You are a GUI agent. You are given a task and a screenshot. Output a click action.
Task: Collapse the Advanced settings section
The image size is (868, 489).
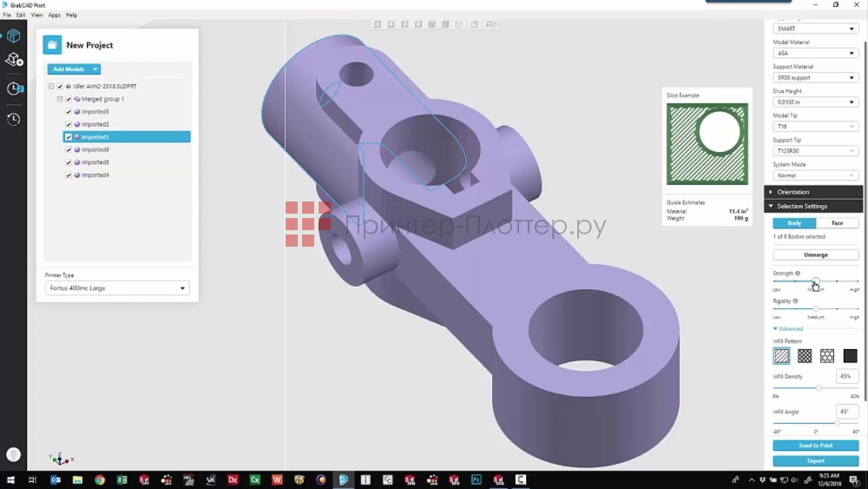(788, 328)
